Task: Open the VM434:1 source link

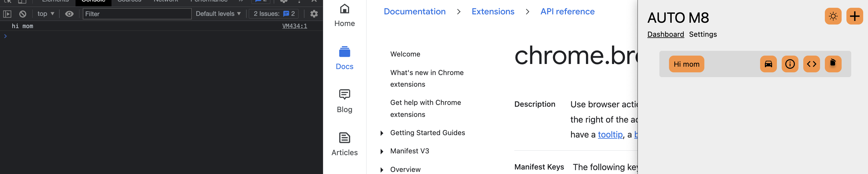Action: [x=295, y=26]
